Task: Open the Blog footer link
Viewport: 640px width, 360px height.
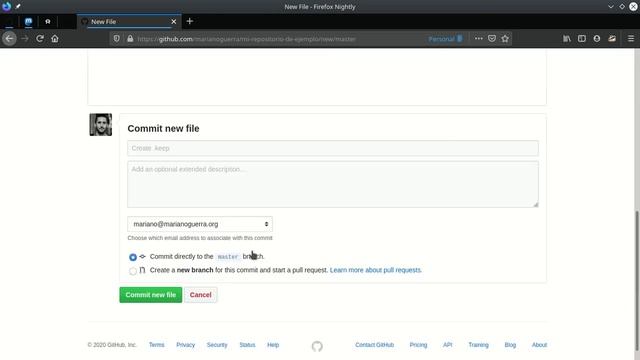Action: (510, 345)
